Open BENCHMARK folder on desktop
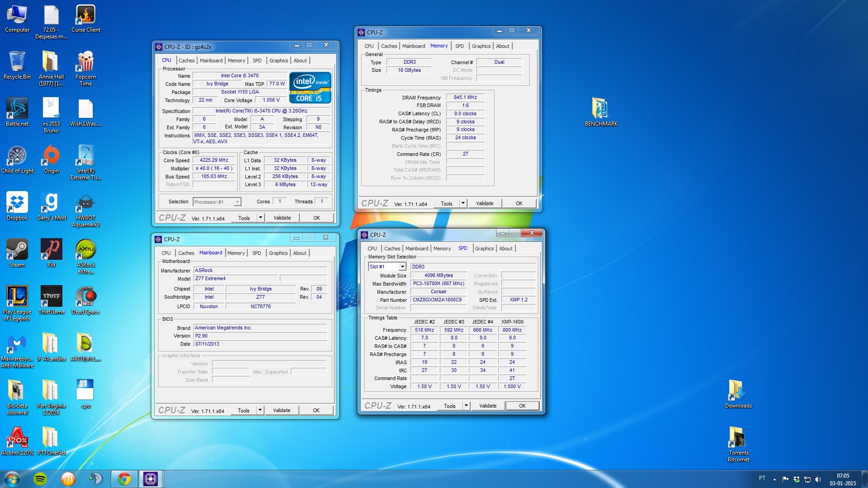 click(601, 112)
